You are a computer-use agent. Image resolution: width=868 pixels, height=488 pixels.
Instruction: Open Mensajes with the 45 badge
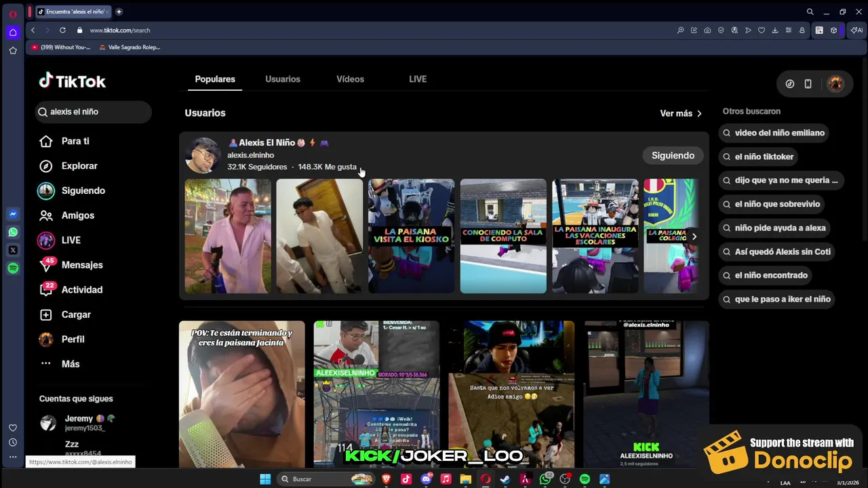(71, 265)
